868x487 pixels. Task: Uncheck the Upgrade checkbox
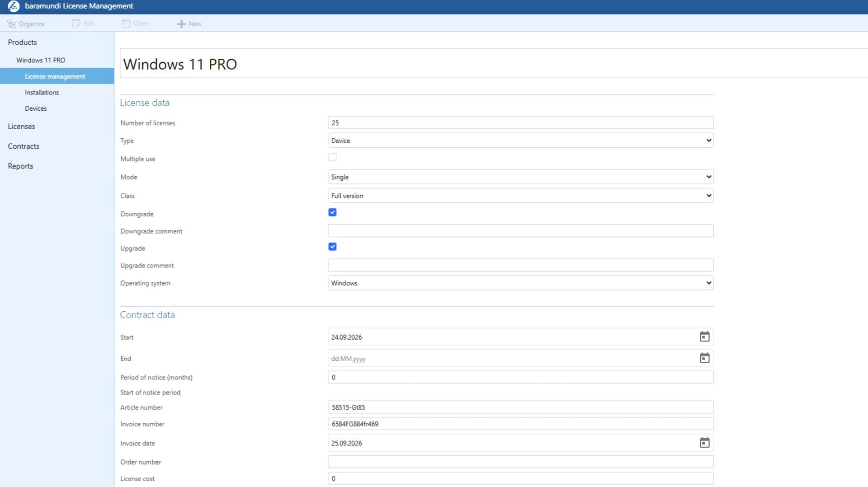(x=332, y=247)
